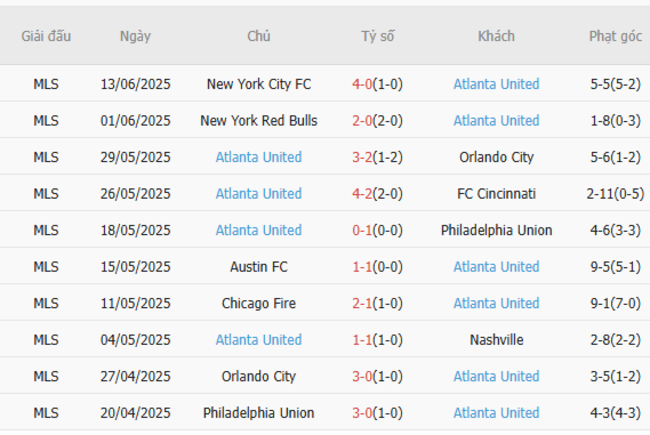
Task: Open the 3-2 score against Orlando City
Action: point(362,157)
